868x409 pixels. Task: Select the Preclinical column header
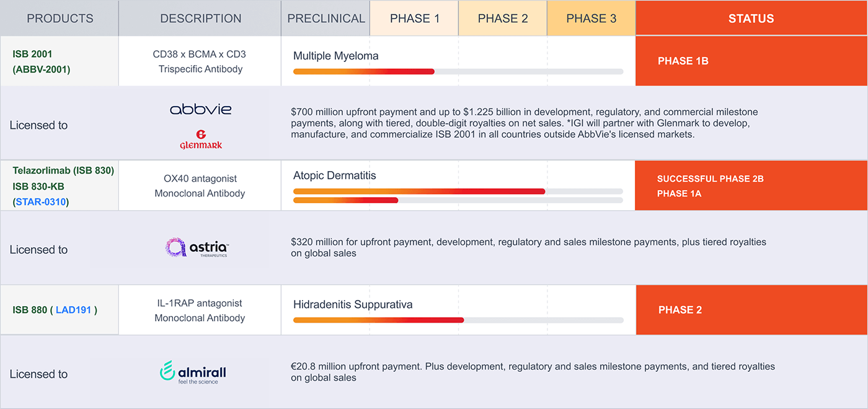click(326, 19)
